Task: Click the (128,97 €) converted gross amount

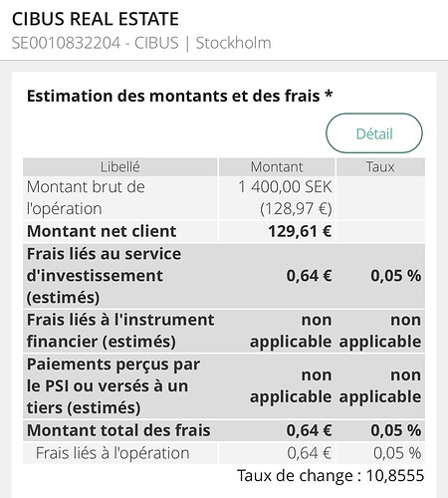Action: [296, 209]
